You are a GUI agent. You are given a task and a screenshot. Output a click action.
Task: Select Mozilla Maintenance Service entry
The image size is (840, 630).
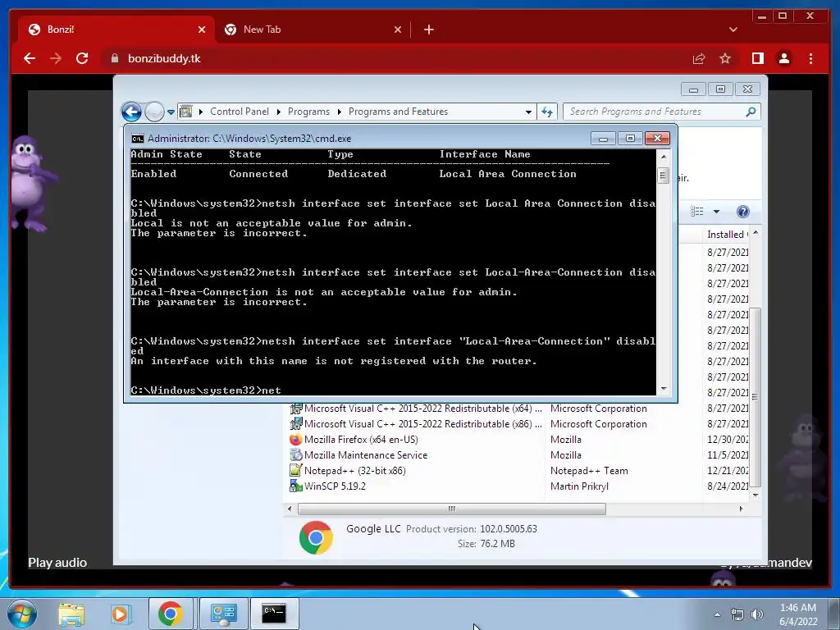pos(365,454)
